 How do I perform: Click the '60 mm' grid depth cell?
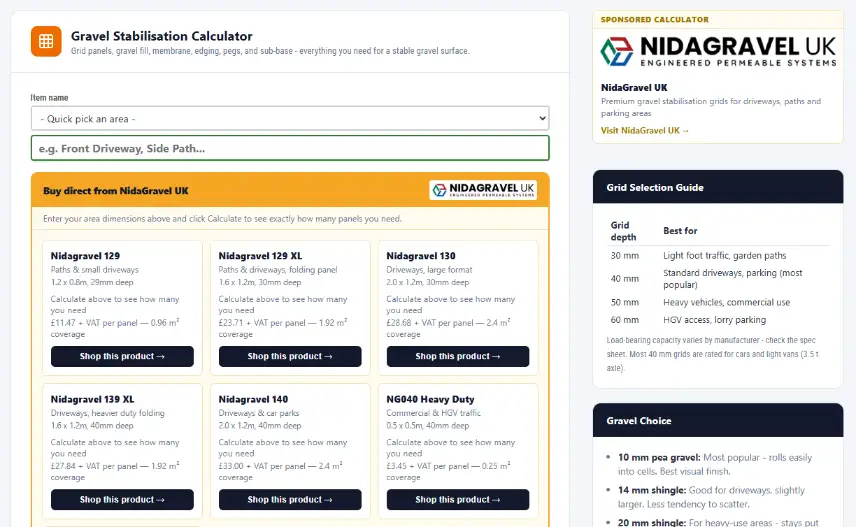625,319
